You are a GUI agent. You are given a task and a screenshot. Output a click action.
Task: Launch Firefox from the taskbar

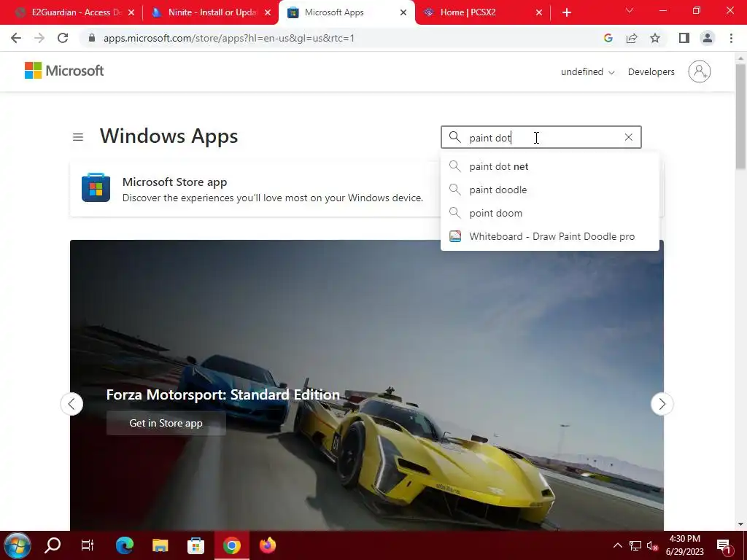tap(267, 545)
